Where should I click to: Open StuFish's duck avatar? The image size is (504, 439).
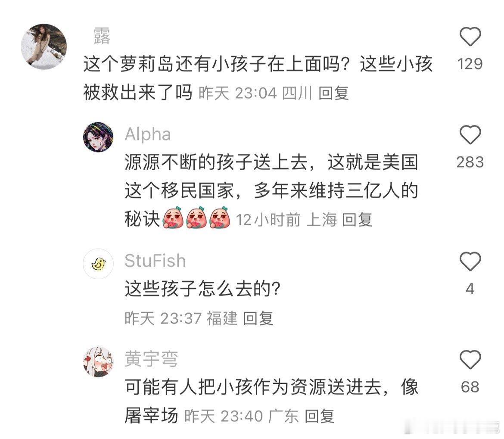(98, 264)
